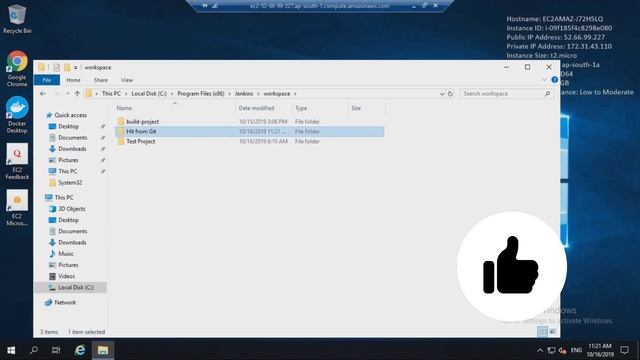The width and height of the screenshot is (640, 360).
Task: Open the recent locations dropdown arrow
Action: coord(67,93)
